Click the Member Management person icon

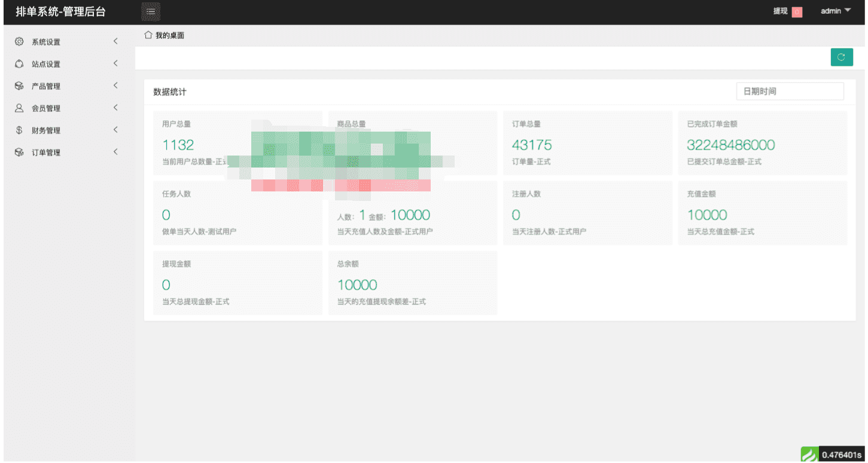(x=19, y=108)
